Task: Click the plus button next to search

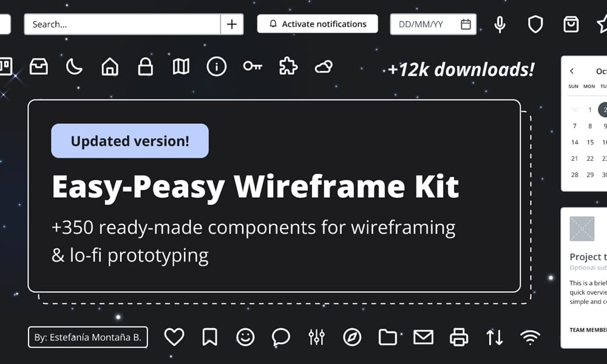Action: click(231, 24)
